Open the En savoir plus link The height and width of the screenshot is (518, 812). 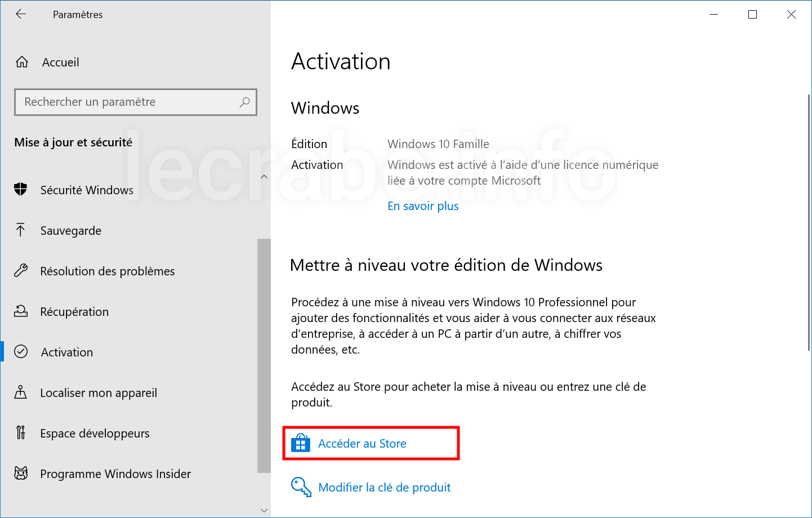(x=423, y=206)
